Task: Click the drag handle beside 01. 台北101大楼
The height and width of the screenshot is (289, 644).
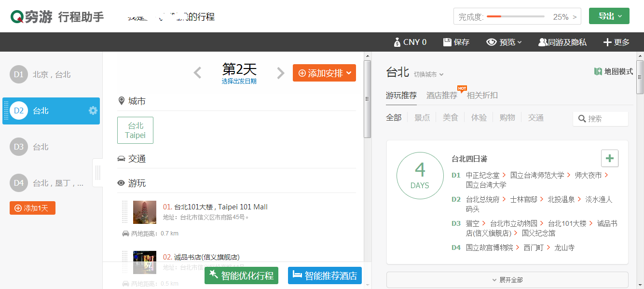Action: [x=125, y=212]
